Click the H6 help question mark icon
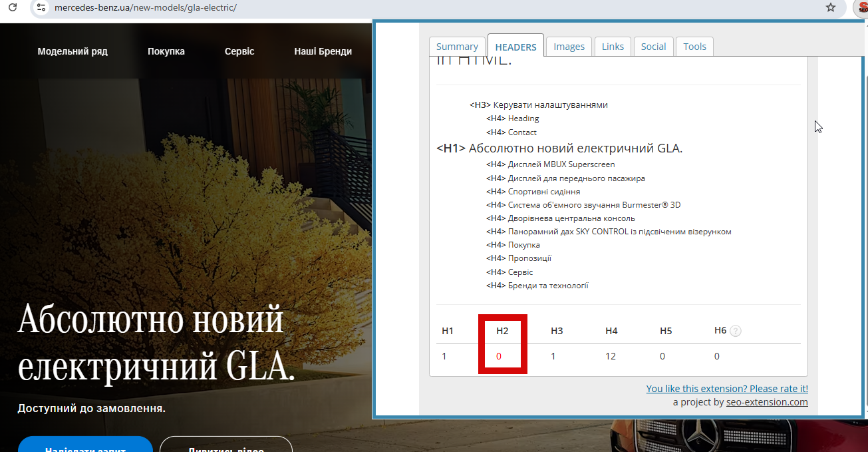Viewport: 868px width, 452px height. (736, 331)
